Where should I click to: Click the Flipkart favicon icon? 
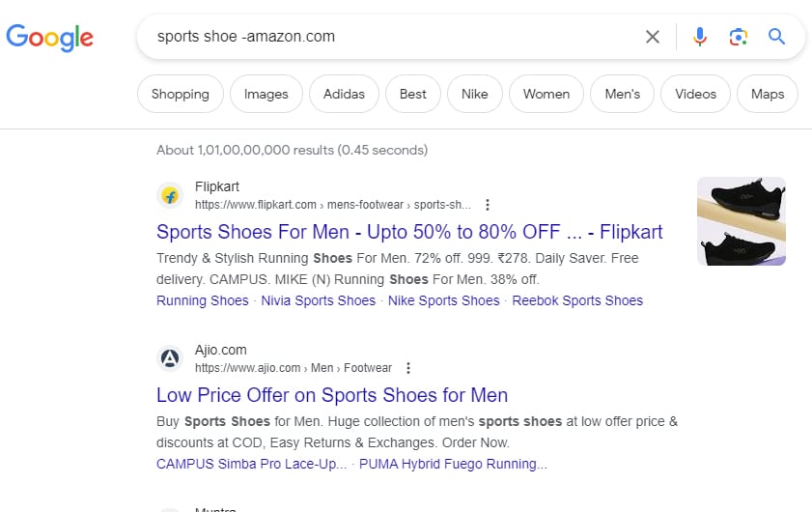pos(170,195)
